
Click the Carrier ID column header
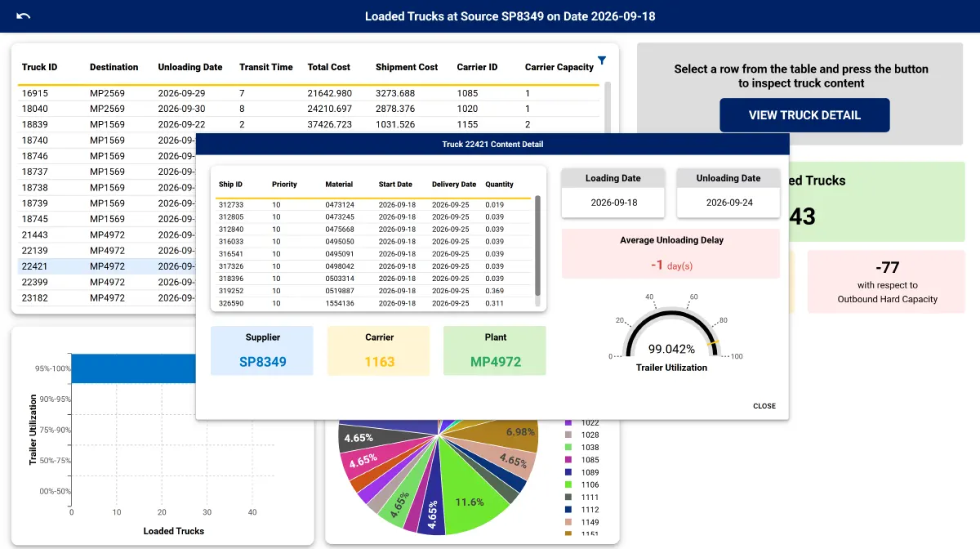point(478,67)
